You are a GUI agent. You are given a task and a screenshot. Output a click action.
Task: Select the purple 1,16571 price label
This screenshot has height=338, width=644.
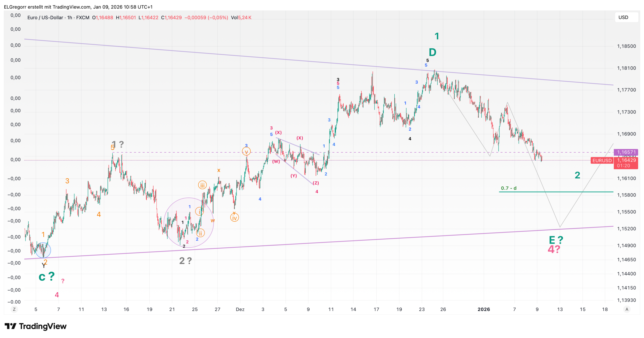coord(626,152)
